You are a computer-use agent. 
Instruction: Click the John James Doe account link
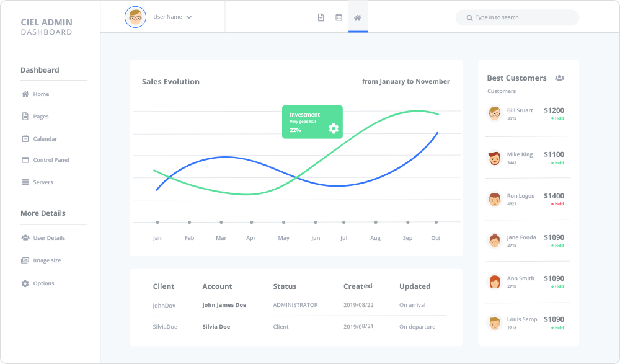pos(224,305)
